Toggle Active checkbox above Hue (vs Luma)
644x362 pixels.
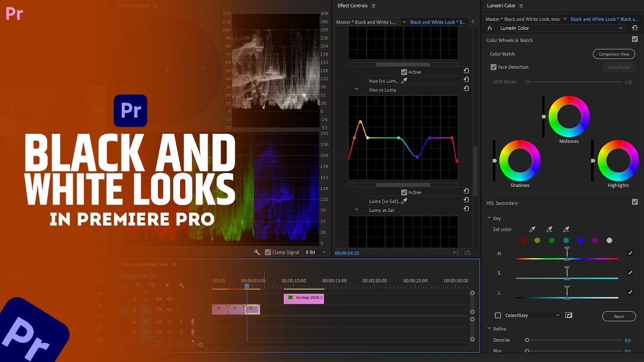coord(404,72)
